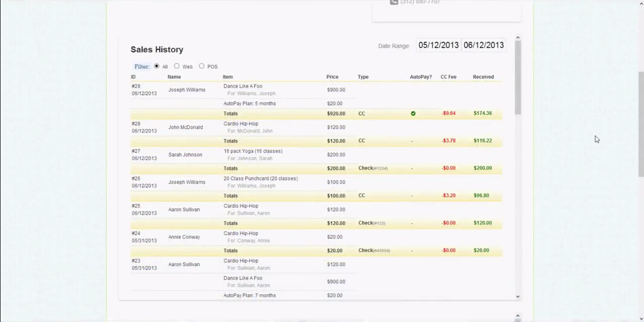Click the CC Fee column header
Screen dimensions: 644x322
click(449, 77)
